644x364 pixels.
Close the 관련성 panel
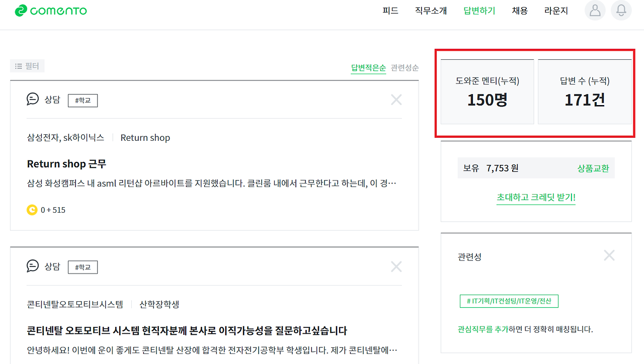click(609, 255)
